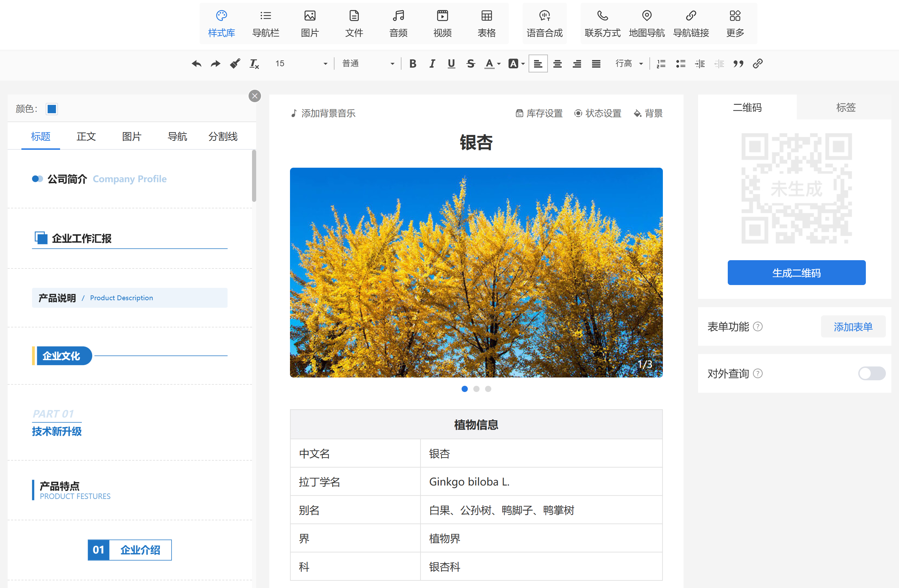Redo the last edit
This screenshot has width=899, height=588.
click(x=216, y=64)
